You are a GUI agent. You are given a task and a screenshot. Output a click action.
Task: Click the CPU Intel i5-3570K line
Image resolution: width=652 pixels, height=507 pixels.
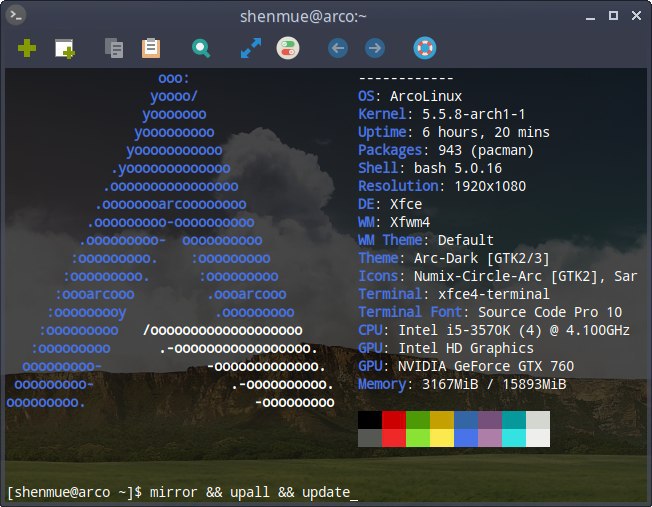(x=494, y=330)
